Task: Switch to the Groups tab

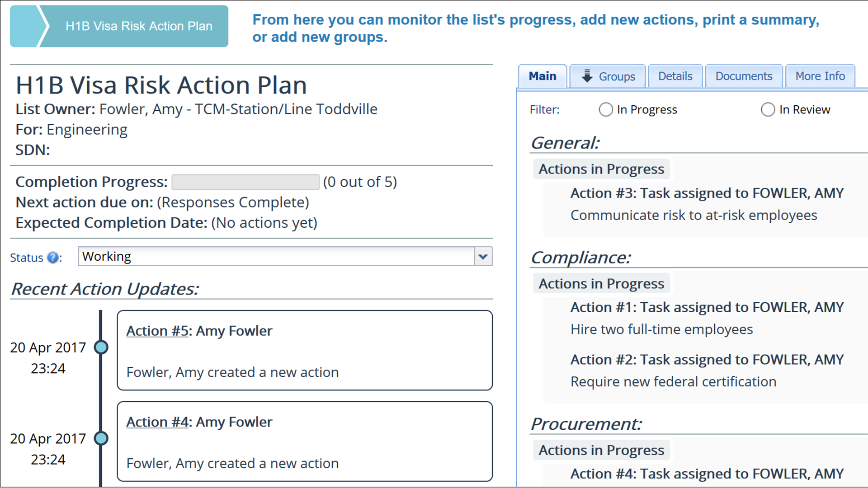Action: tap(617, 76)
